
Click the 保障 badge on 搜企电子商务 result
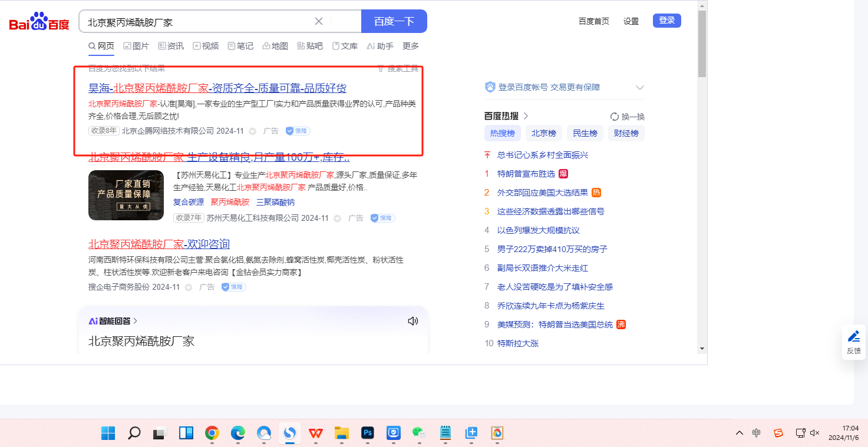(x=234, y=287)
